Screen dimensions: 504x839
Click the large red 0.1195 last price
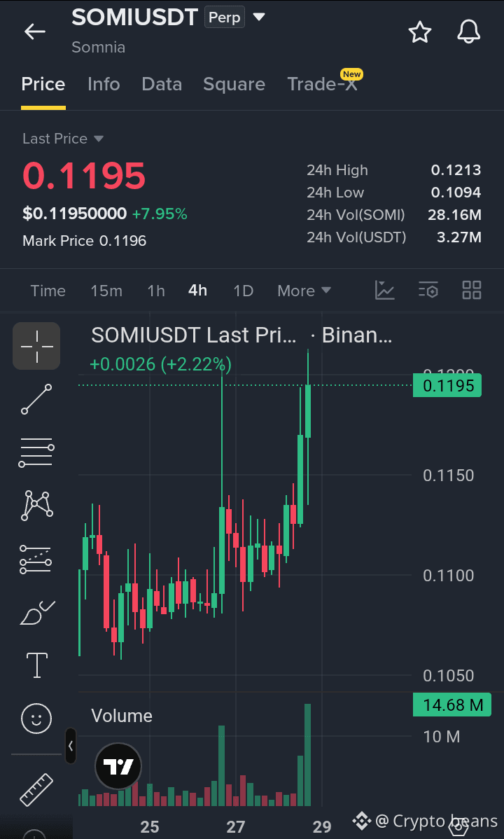point(84,176)
